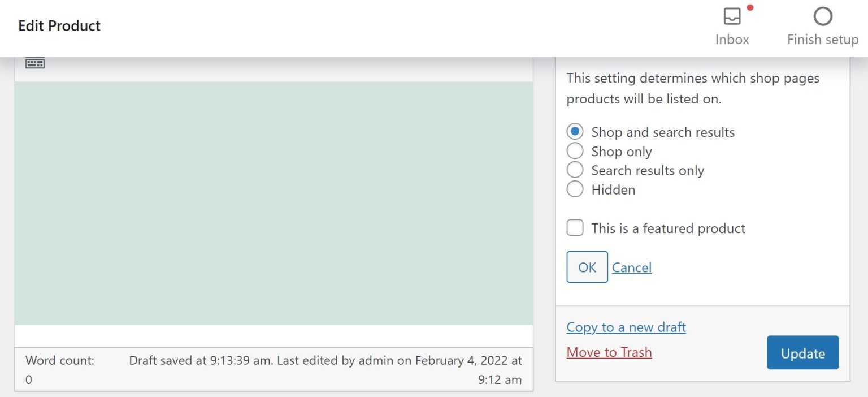Click inside the green editor text area
The image size is (868, 397).
(x=274, y=203)
